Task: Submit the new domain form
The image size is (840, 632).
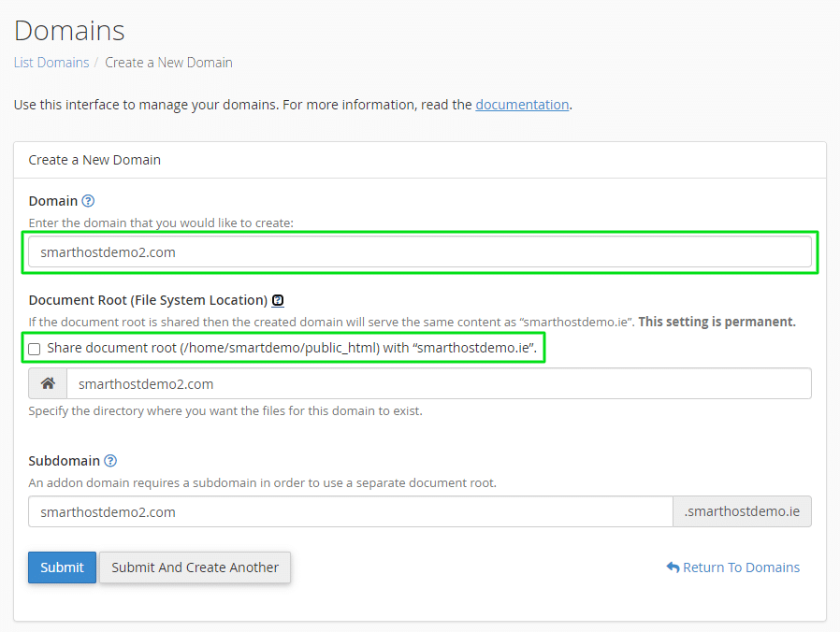Action: [62, 567]
